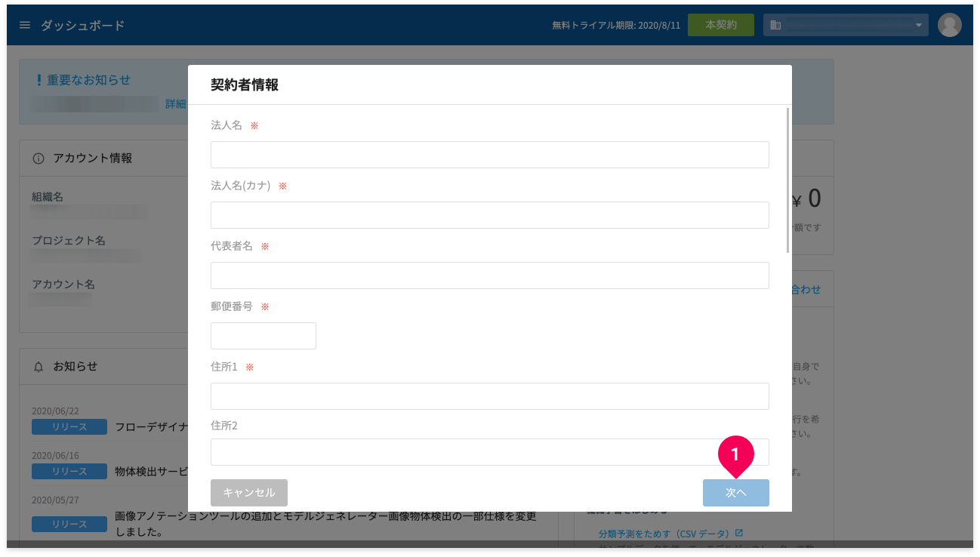This screenshot has height=557, width=980.
Task: Click the アカウント情報 info icon
Action: [x=39, y=158]
